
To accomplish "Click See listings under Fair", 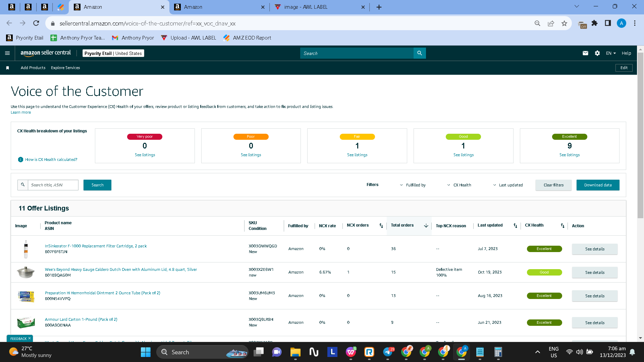I will click(x=357, y=155).
